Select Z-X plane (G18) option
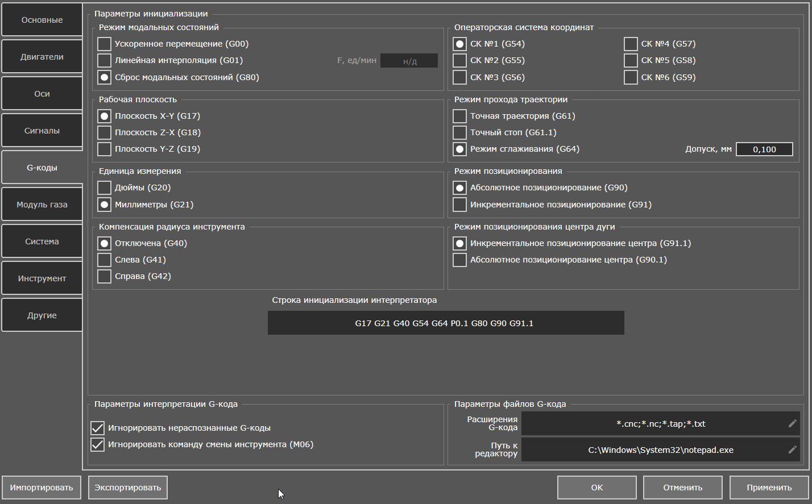This screenshot has height=504, width=812. point(105,132)
